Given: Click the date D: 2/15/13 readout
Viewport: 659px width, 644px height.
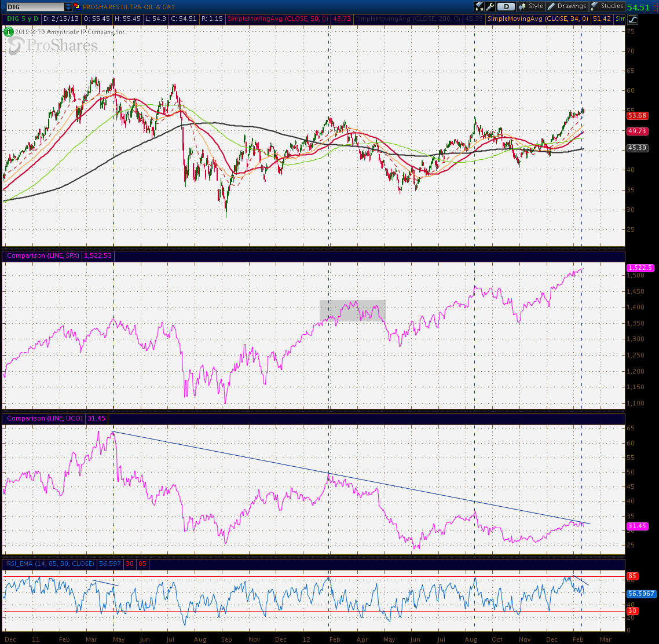Looking at the screenshot, I should 61,19.
